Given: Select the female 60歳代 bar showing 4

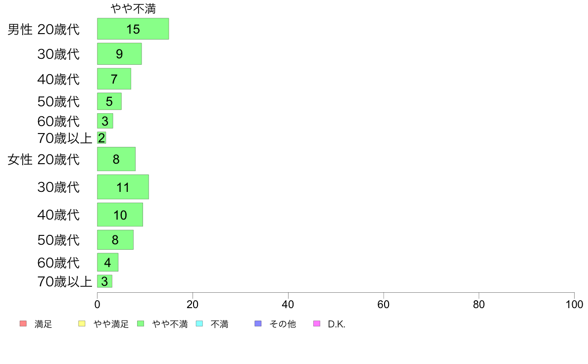Looking at the screenshot, I should click(x=107, y=263).
